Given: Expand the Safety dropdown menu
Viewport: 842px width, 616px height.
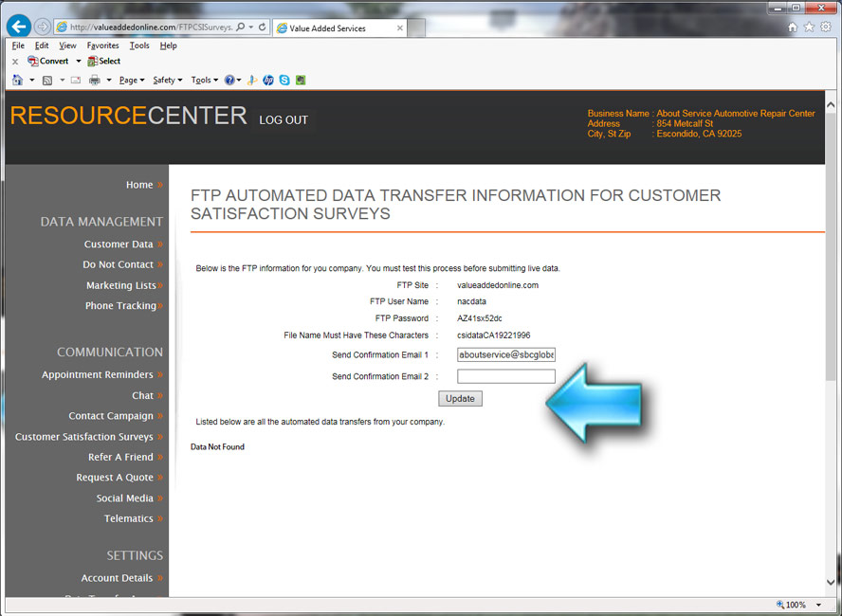Looking at the screenshot, I should (x=167, y=81).
